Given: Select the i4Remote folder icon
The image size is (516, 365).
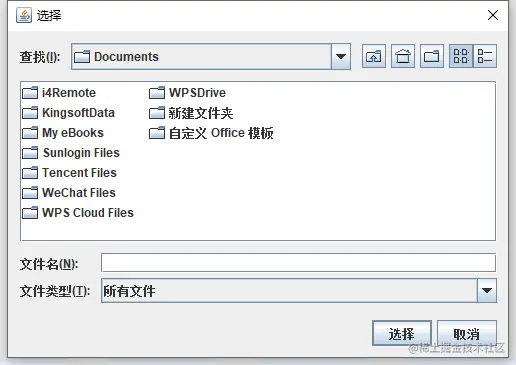Looking at the screenshot, I should pos(30,93).
